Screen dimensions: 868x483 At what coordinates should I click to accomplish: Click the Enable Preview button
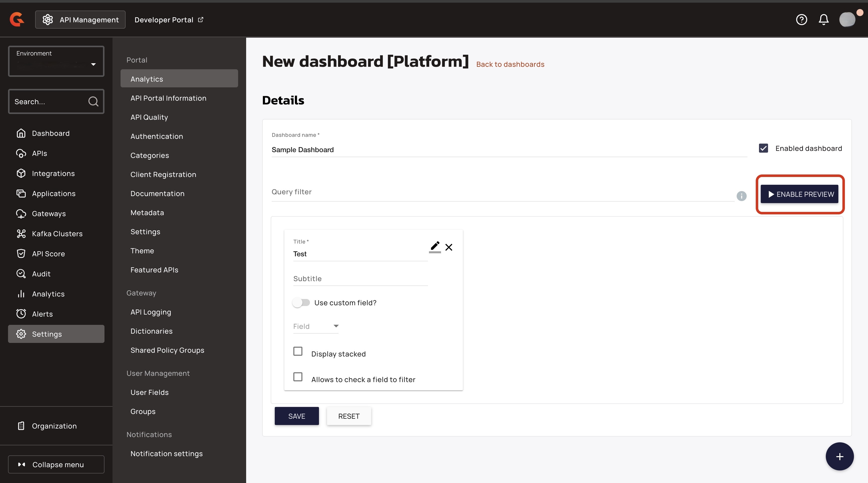point(799,194)
